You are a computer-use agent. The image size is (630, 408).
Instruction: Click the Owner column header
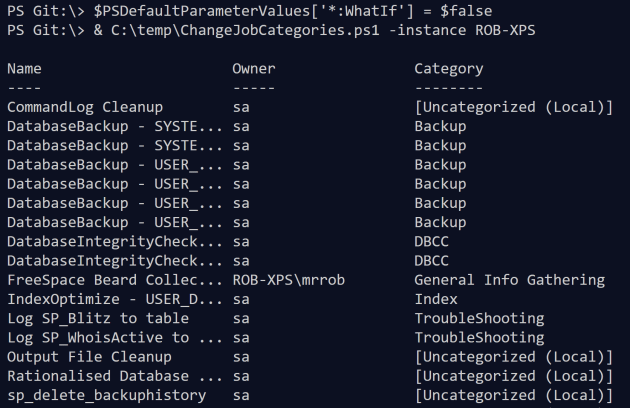coord(253,70)
